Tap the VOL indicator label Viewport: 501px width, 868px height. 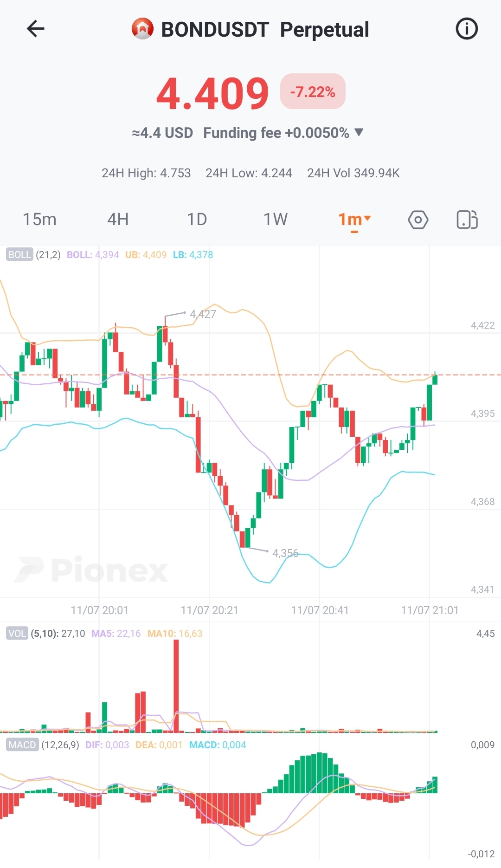(x=17, y=634)
